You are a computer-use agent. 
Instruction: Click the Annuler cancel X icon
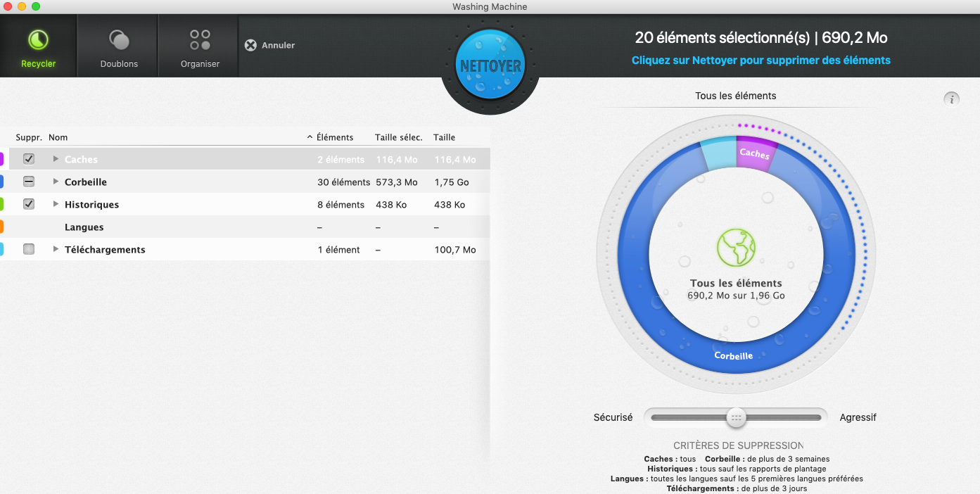coord(250,45)
